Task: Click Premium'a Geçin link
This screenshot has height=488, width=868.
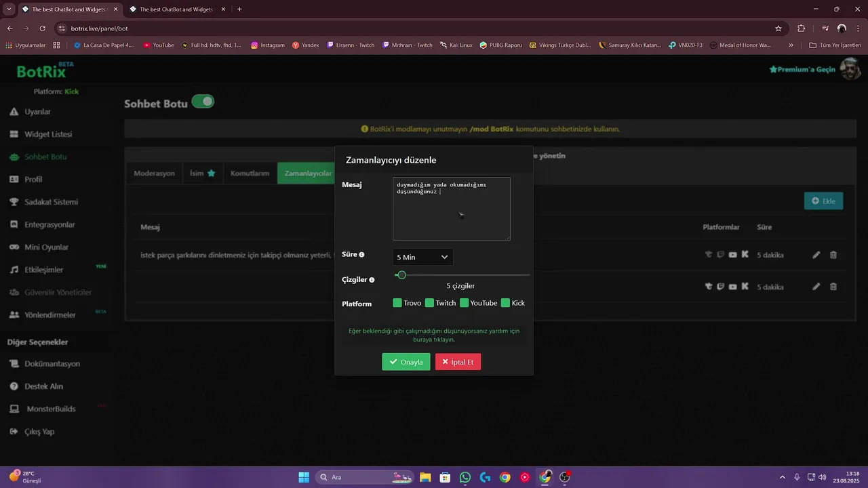Action: click(802, 69)
